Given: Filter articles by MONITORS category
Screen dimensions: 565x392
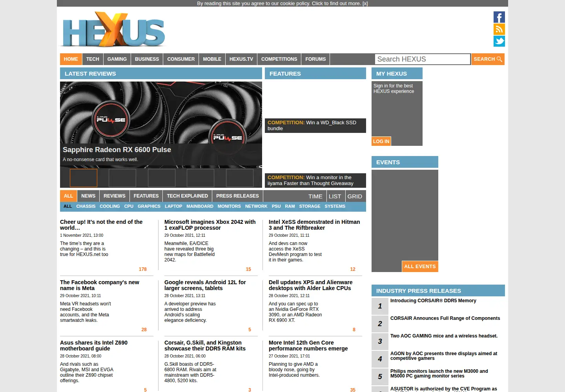Looking at the screenshot, I should click(x=229, y=206).
